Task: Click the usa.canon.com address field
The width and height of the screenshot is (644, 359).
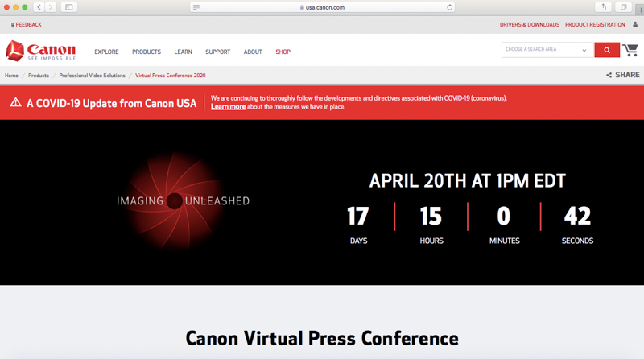Action: (x=323, y=7)
